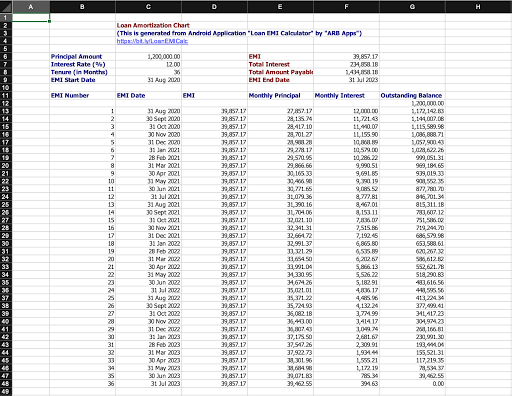Open the bit.ly LoanEMICalc hyperlink
This screenshot has height=396, width=512.
(x=152, y=41)
